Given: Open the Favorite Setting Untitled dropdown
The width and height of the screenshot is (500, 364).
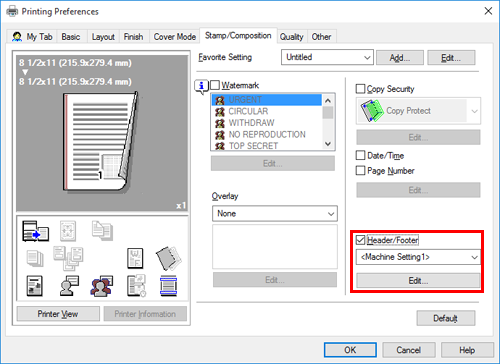Looking at the screenshot, I should pyautogui.click(x=327, y=57).
